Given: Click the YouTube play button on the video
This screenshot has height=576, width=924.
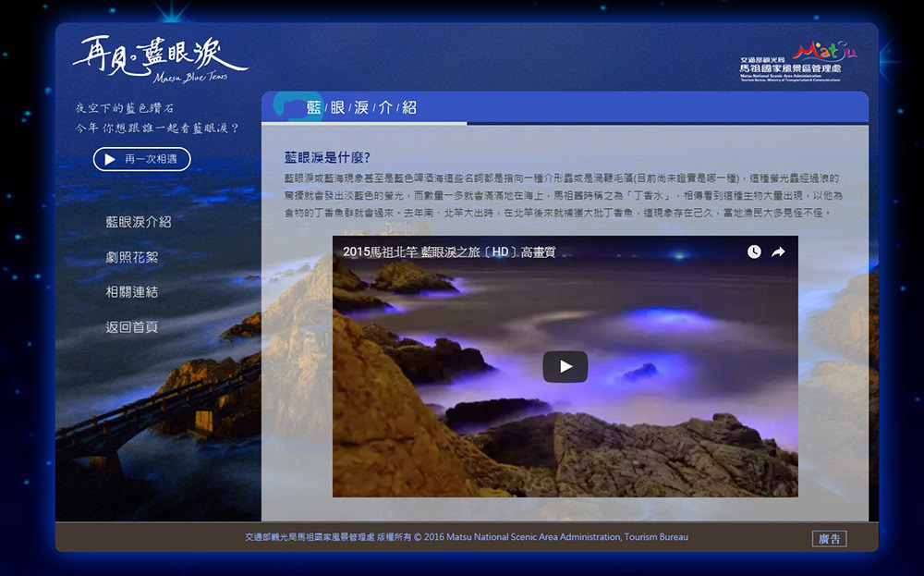Looking at the screenshot, I should (565, 367).
